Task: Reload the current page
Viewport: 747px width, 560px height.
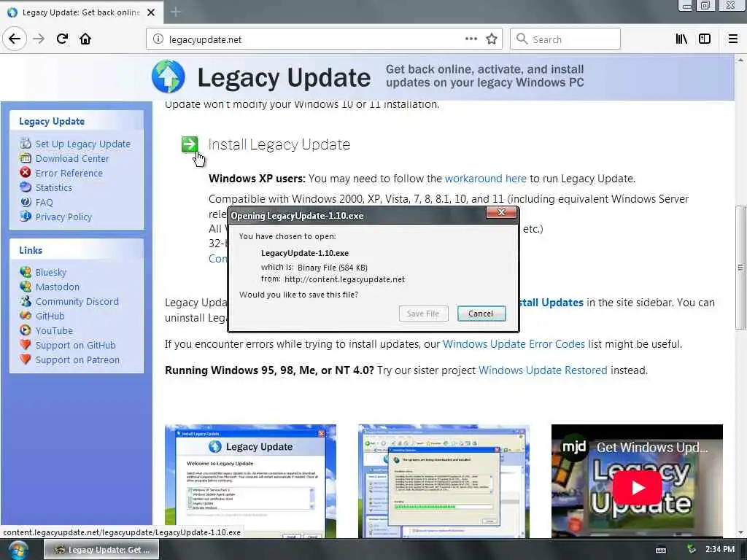Action: point(62,39)
